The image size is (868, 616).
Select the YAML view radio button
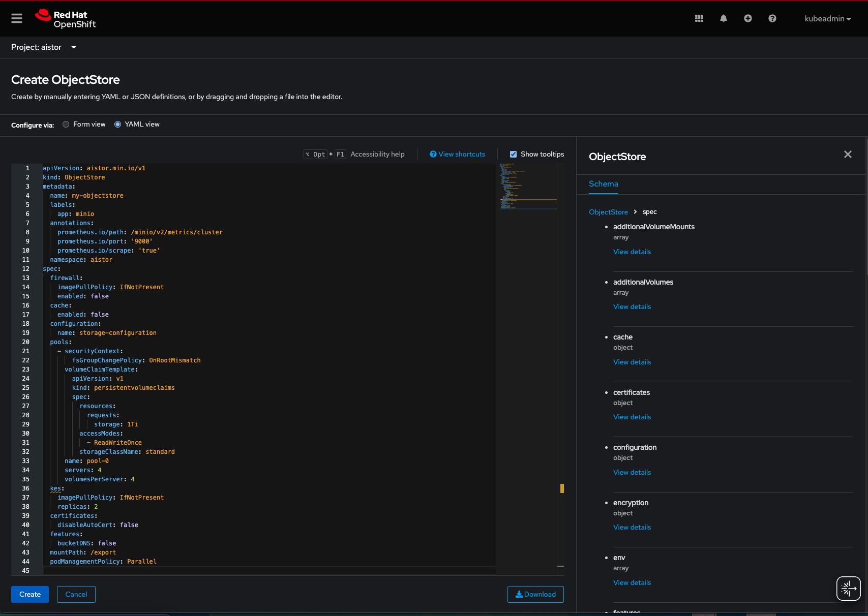pos(117,124)
